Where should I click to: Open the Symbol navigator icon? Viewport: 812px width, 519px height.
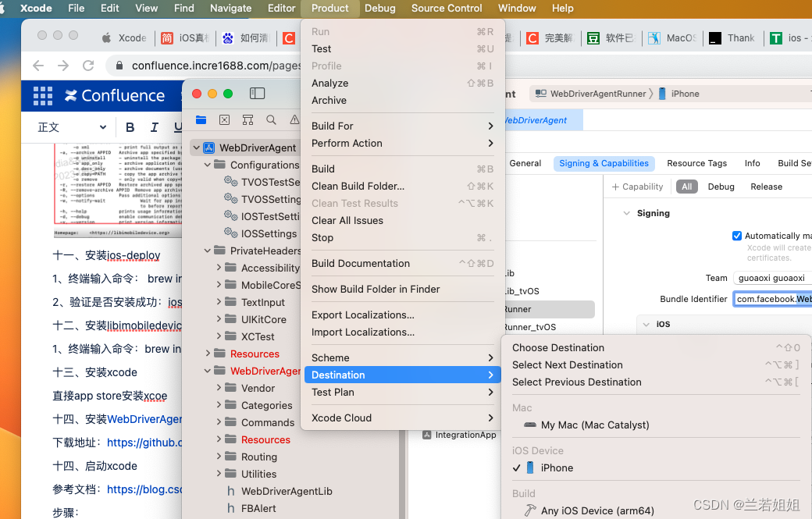pos(248,120)
